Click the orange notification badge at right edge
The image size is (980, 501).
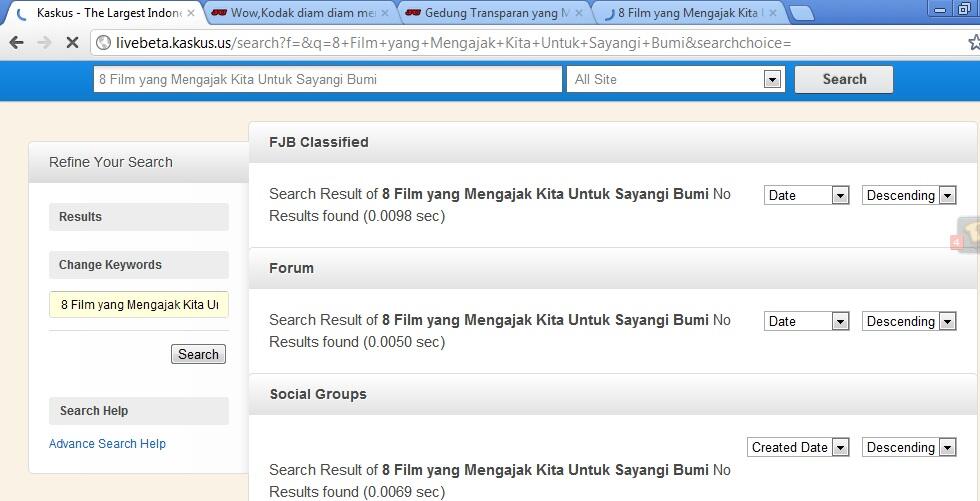[x=956, y=242]
